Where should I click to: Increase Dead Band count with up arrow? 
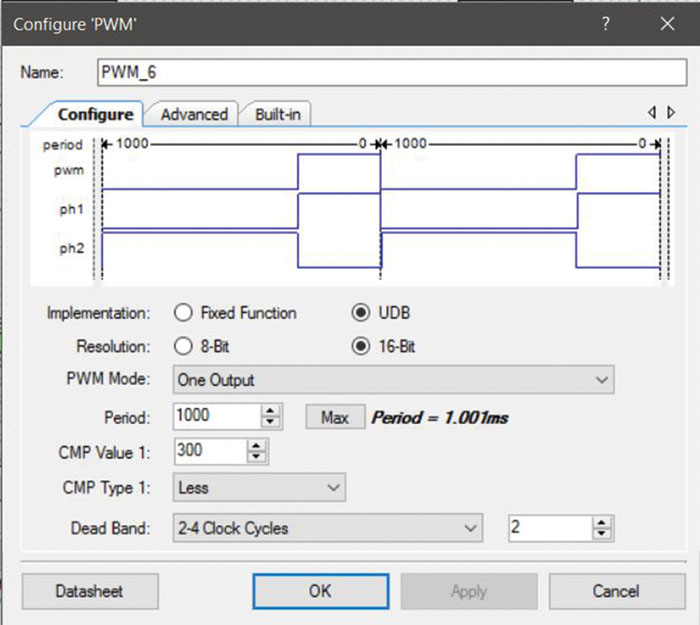[x=602, y=523]
